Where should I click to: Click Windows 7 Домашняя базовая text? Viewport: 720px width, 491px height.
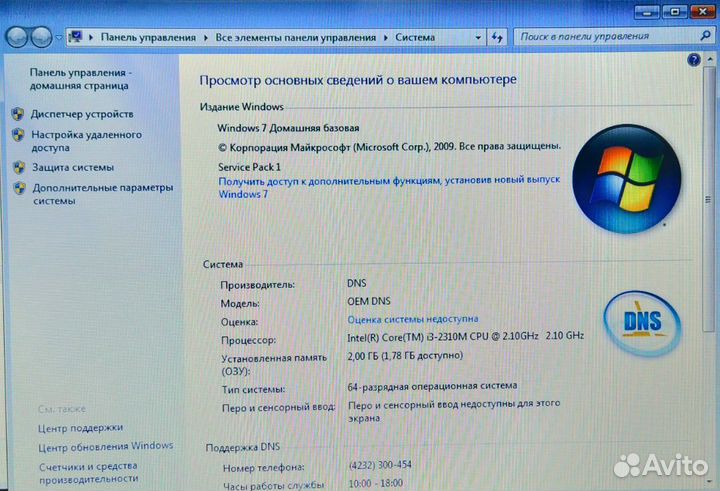click(x=288, y=128)
